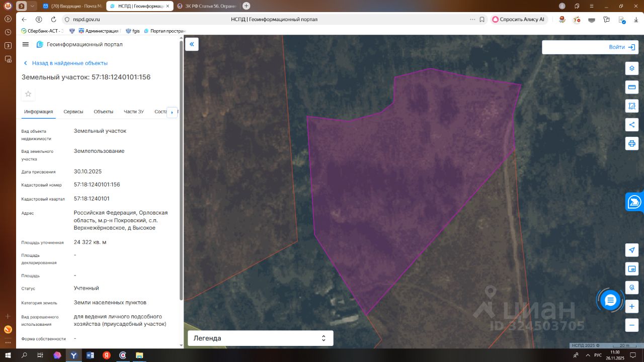644x362 pixels.
Task: Open the history clock in browser sidebar
Action: pos(8,32)
